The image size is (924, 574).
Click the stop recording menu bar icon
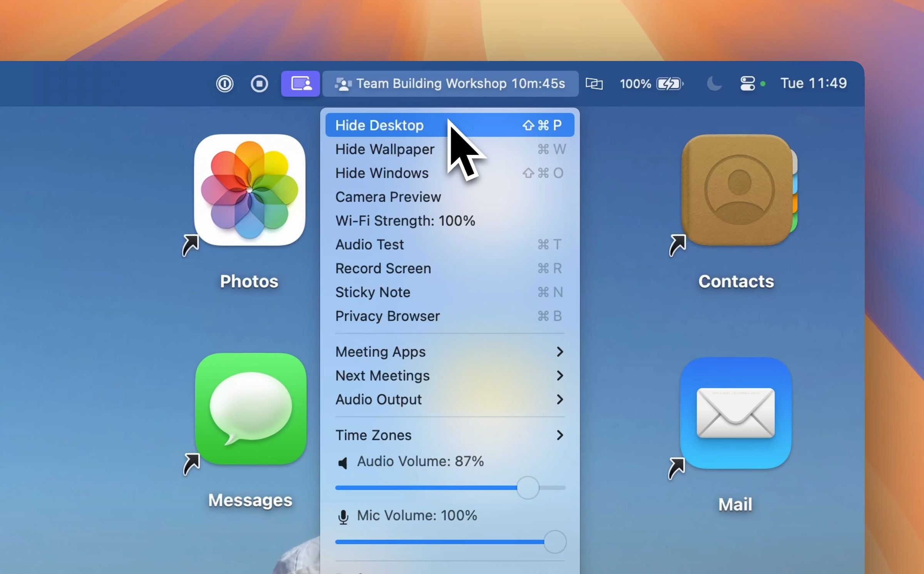pyautogui.click(x=259, y=84)
